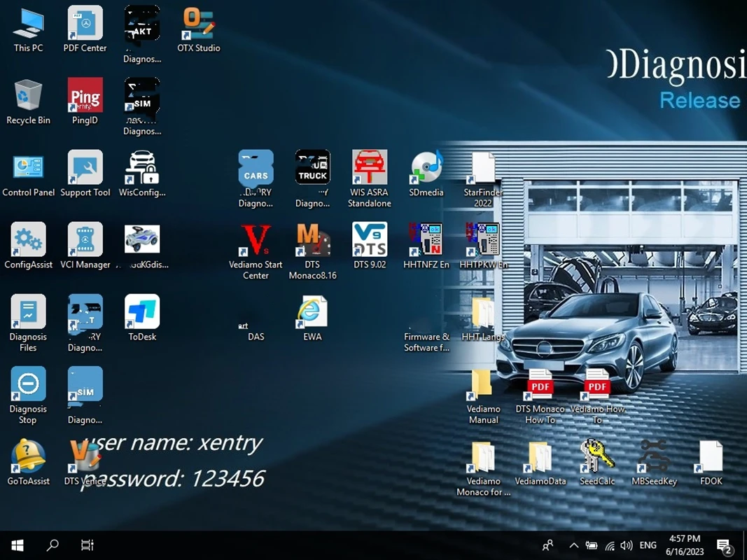This screenshot has width=747, height=560.
Task: Click the DTS 9.02 desktop icon
Action: (370, 241)
